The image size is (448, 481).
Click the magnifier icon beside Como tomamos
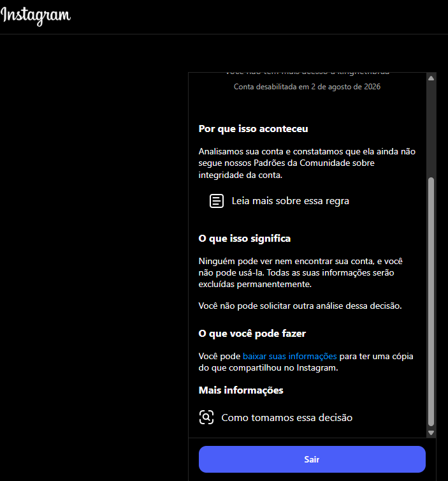[206, 417]
